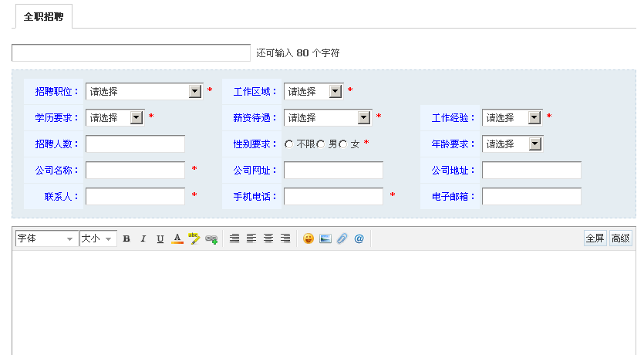The width and height of the screenshot is (644, 355).
Task: Open the 年龄要求 dropdown
Action: point(512,144)
